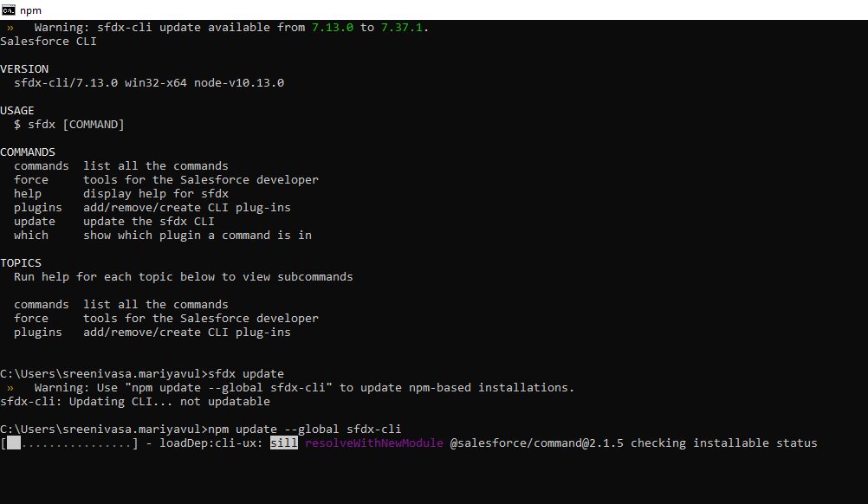868x504 pixels.
Task: Click the highlighted 'sill' log level label
Action: click(x=284, y=443)
